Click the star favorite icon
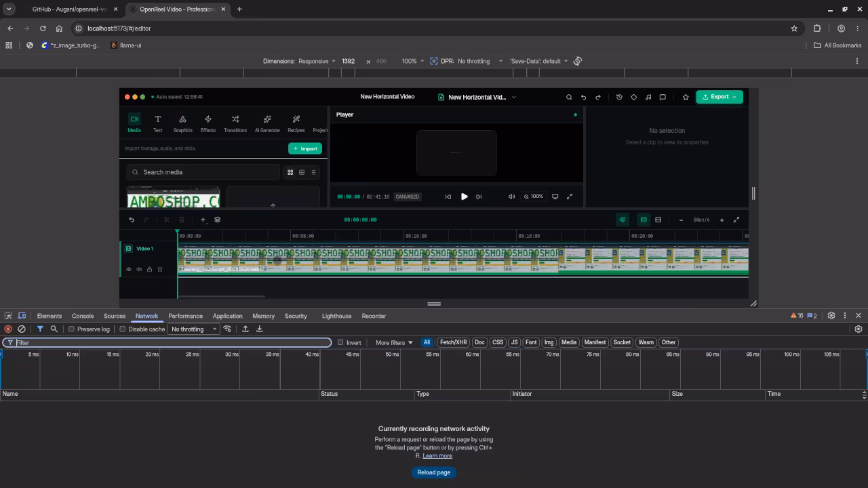868x488 pixels. (x=686, y=97)
